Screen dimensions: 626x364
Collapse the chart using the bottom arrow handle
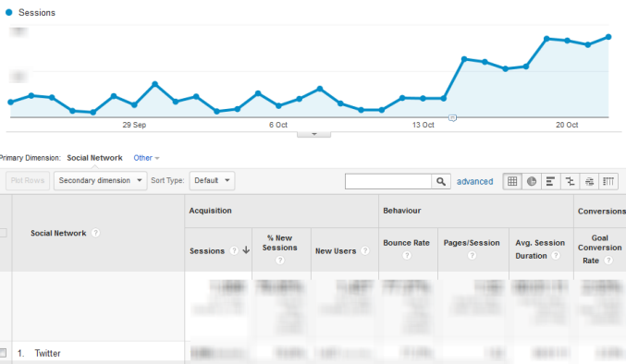click(313, 134)
